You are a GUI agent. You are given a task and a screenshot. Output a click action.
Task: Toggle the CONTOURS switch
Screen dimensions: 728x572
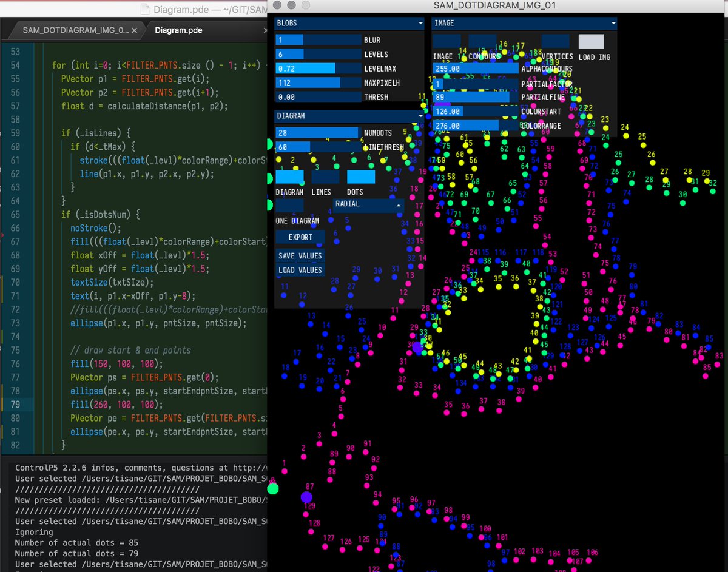click(482, 41)
